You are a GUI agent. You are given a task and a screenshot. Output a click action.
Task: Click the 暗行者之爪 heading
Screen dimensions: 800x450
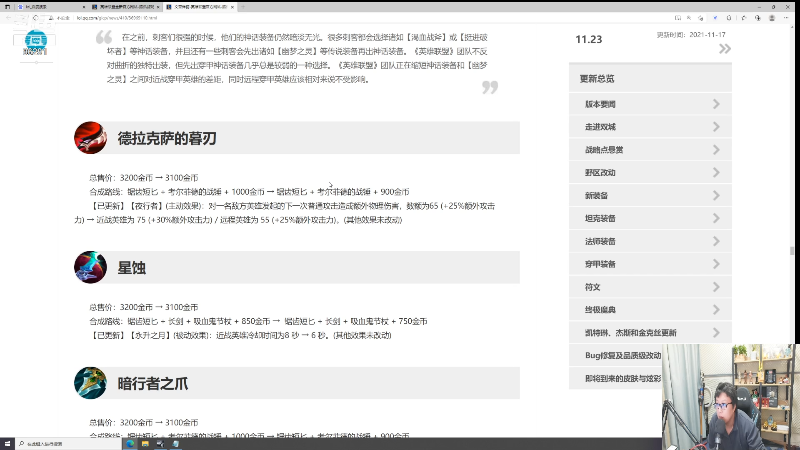click(153, 383)
